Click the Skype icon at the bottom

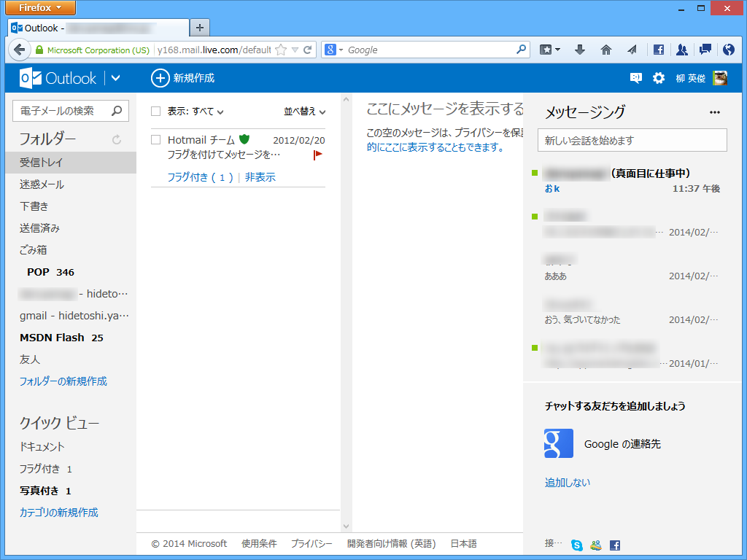(x=576, y=545)
